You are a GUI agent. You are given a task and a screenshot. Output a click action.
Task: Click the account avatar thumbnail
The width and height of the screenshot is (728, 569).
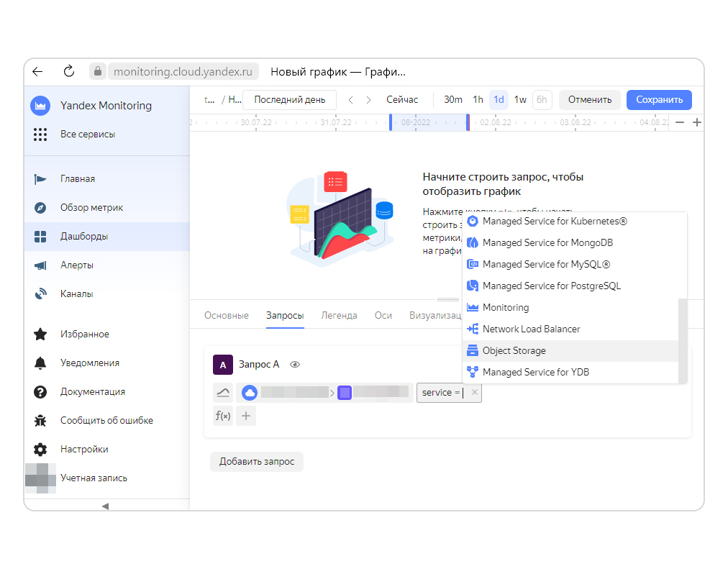tap(40, 478)
